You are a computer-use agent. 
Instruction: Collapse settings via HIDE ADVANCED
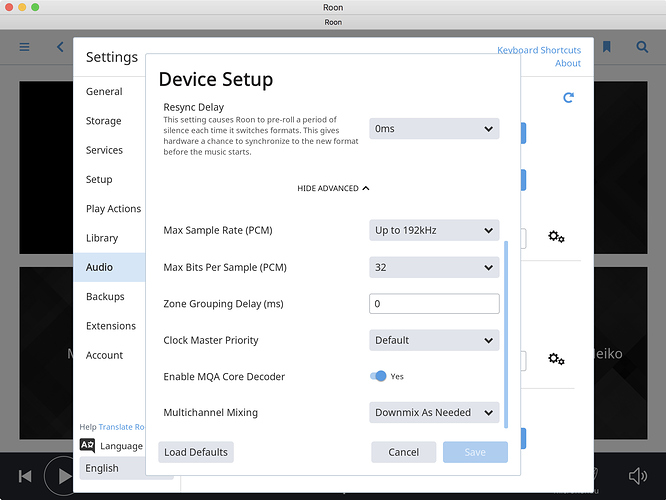pos(333,188)
